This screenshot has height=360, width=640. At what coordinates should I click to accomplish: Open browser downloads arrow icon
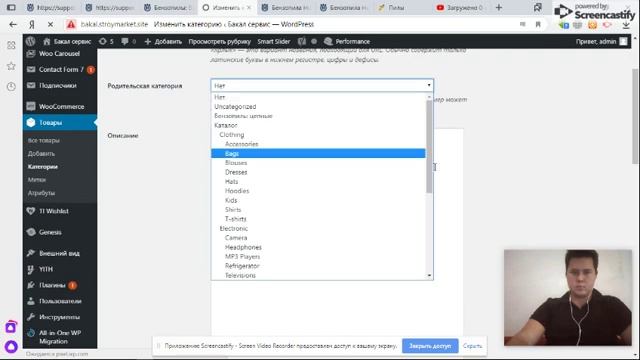pyautogui.click(x=626, y=25)
